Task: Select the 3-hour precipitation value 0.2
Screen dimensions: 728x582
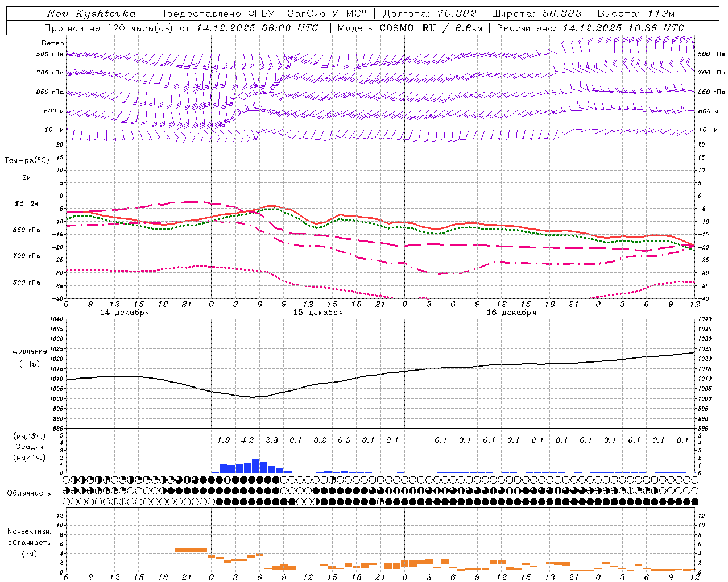Action: (320, 440)
